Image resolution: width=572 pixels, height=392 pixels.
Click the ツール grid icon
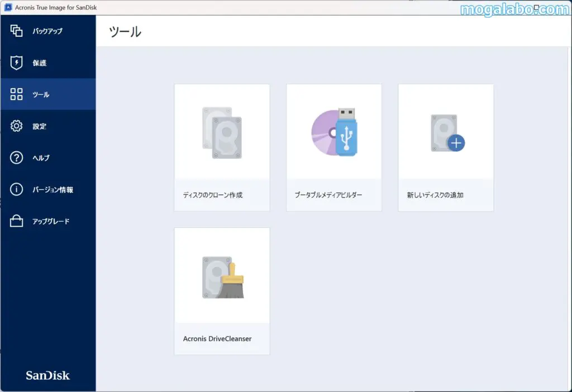pos(17,94)
